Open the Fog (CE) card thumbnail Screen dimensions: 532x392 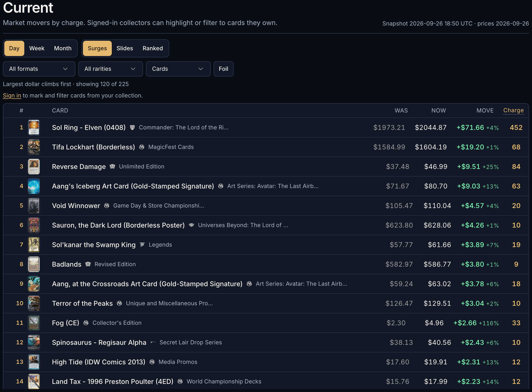coord(34,323)
